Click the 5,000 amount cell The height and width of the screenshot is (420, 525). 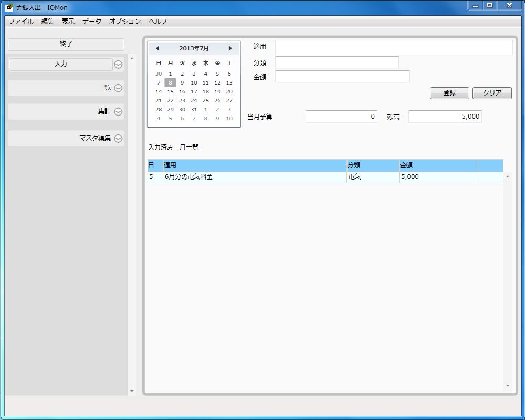(438, 177)
